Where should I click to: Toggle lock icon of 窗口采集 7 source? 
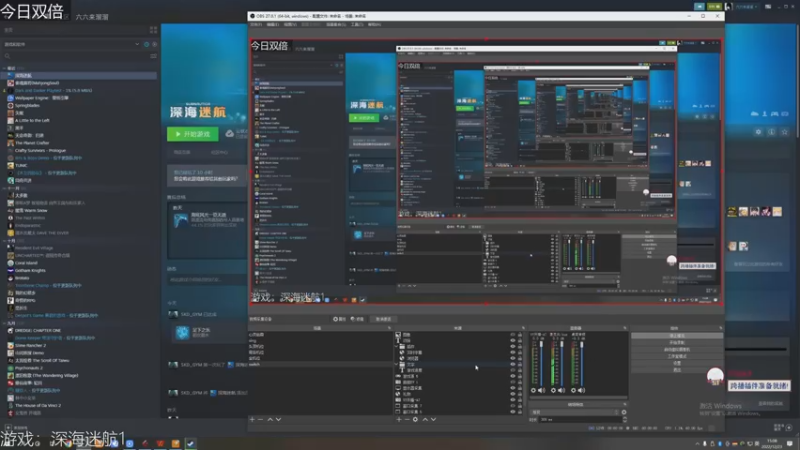tap(520, 406)
